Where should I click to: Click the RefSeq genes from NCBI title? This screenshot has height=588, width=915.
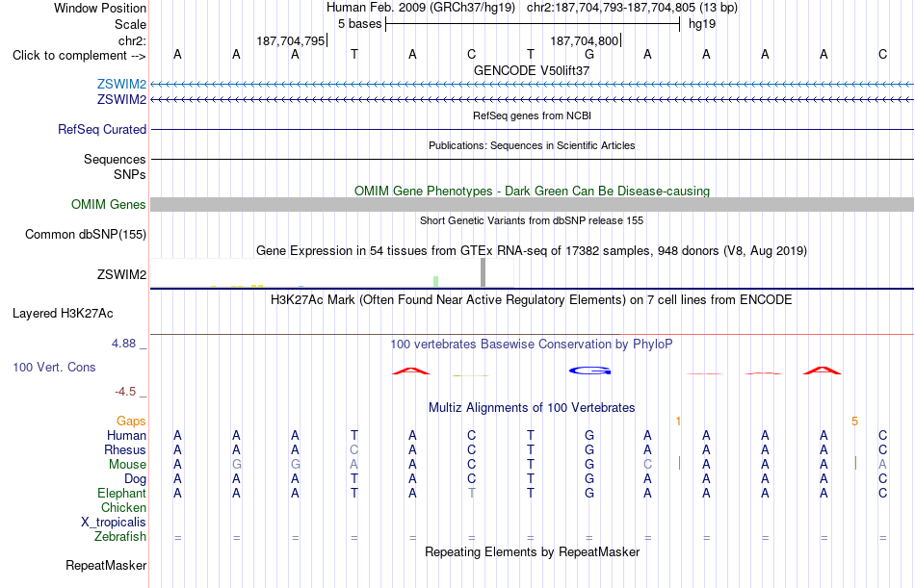pos(532,115)
